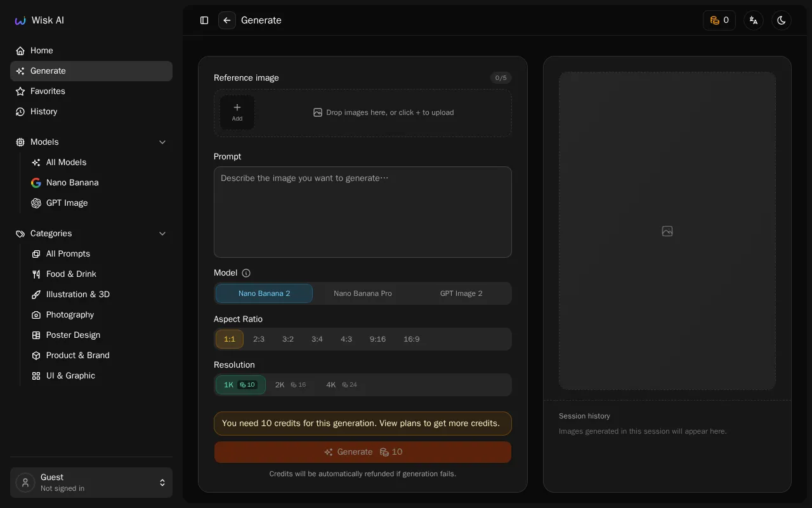Go back with the arrow button

point(227,20)
